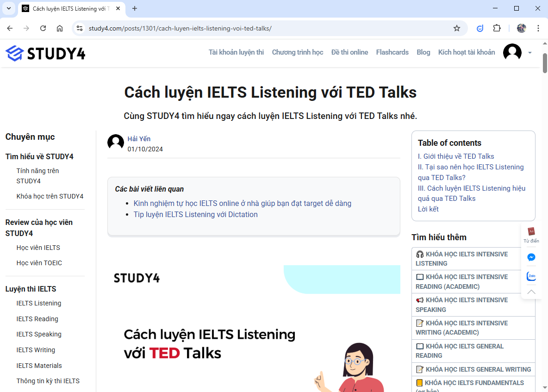Open IELTS Writing category
Viewport: 548px width, 392px height.
point(36,350)
